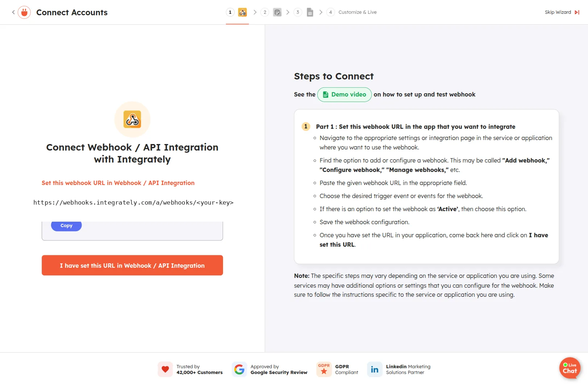Click inside the webhook URL box
This screenshot has width=588, height=386.
132,231
